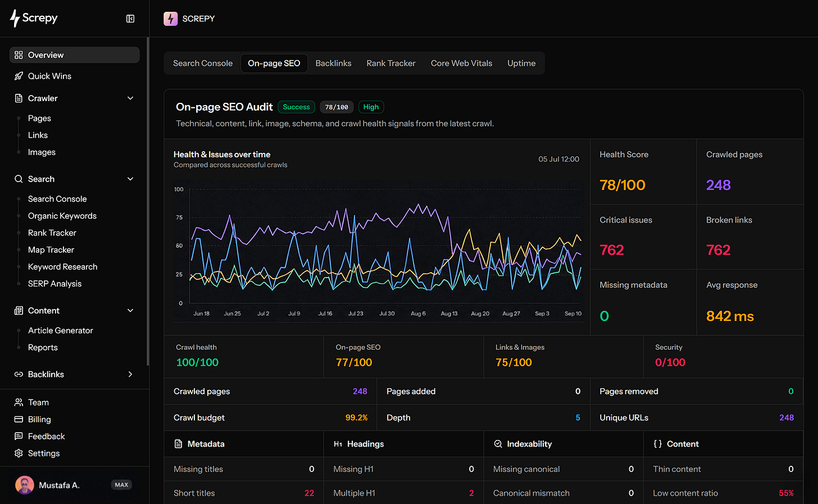Click the sidebar scrollbar

coord(148,202)
